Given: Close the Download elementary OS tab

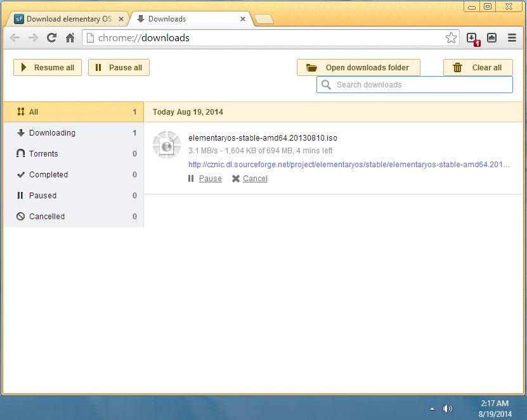Looking at the screenshot, I should tap(121, 19).
